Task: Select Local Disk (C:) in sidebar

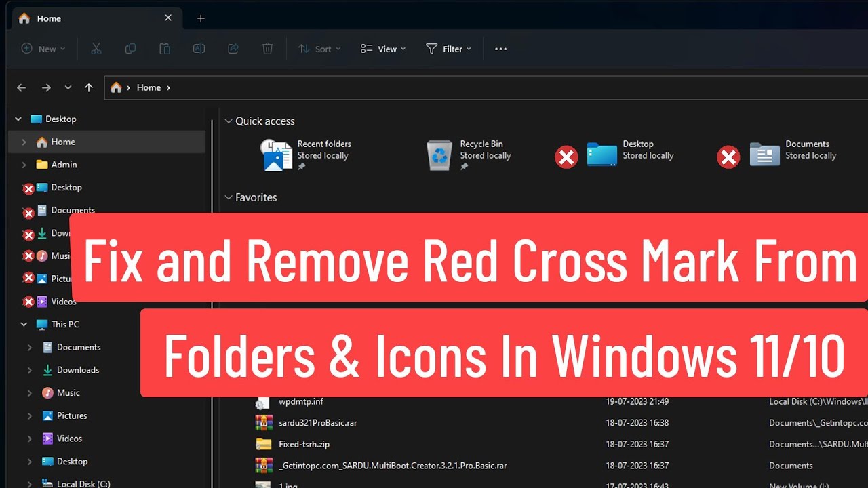Action: tap(83, 484)
